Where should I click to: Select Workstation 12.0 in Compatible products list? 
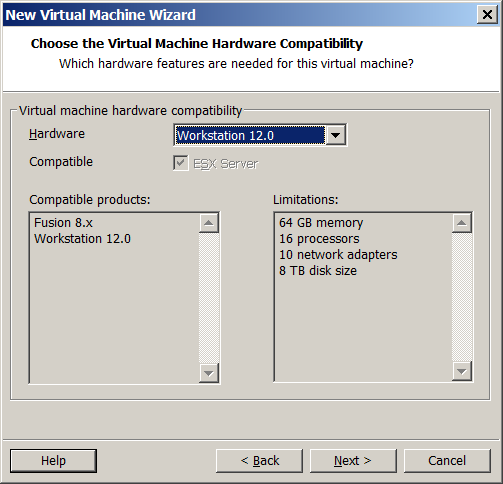click(x=82, y=239)
